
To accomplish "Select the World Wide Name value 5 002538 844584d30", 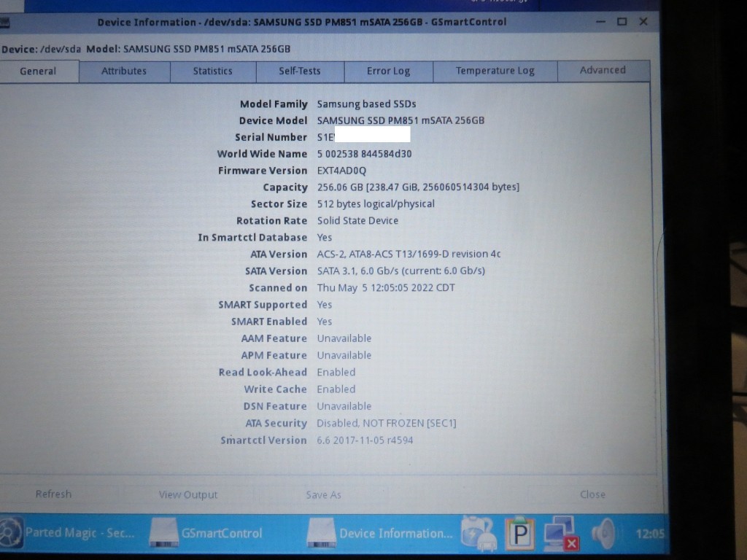I will click(x=365, y=154).
